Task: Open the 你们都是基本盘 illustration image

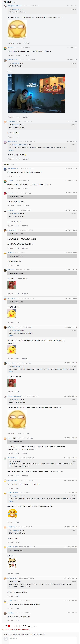Action: [36, 93]
